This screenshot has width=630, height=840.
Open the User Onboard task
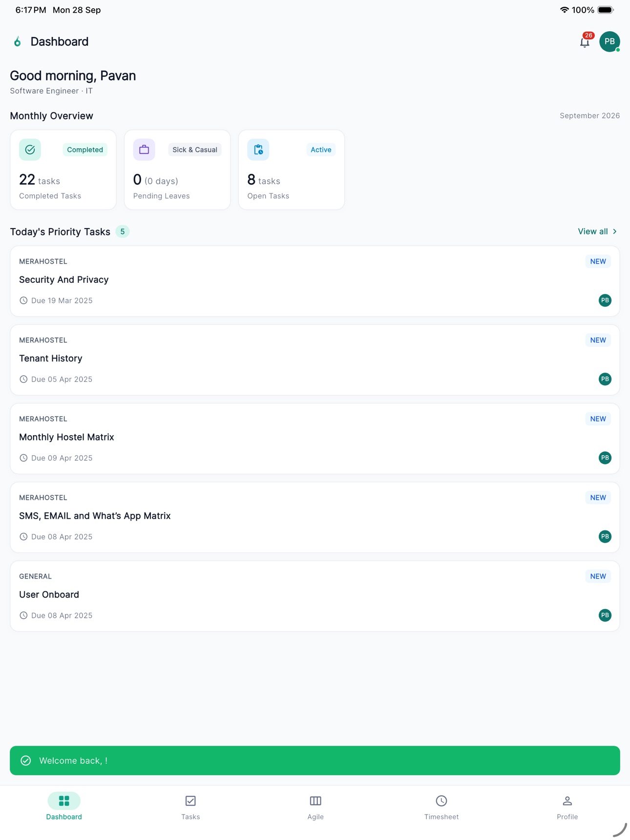315,596
